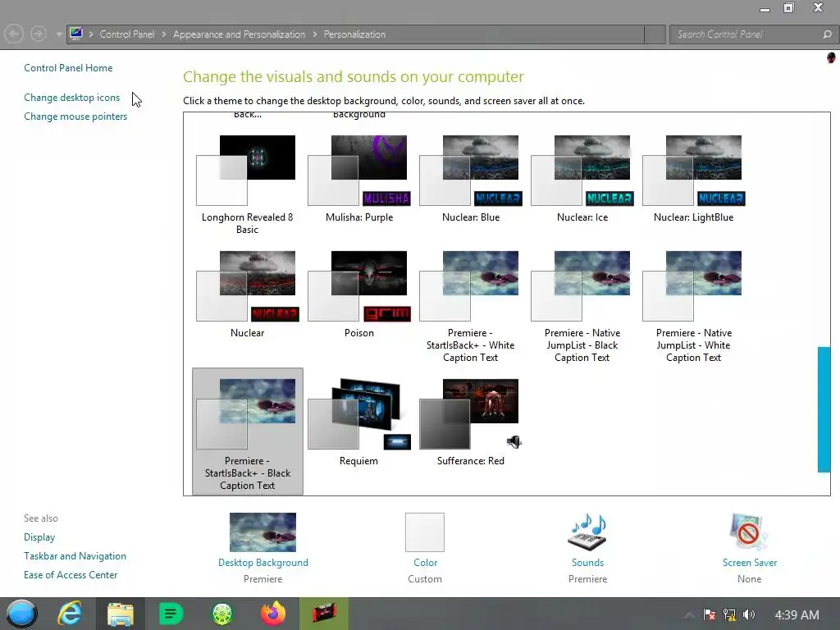Open Desktop Background settings icon

tap(262, 532)
